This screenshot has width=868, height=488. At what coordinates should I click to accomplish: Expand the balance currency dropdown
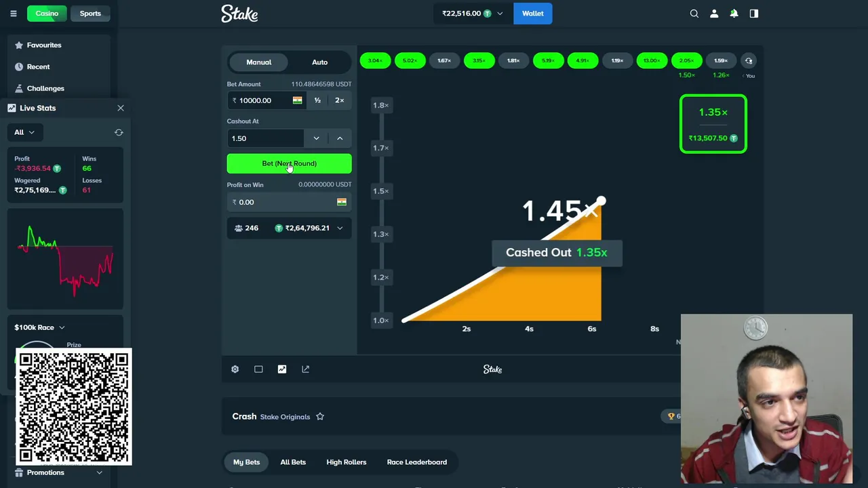coord(500,14)
